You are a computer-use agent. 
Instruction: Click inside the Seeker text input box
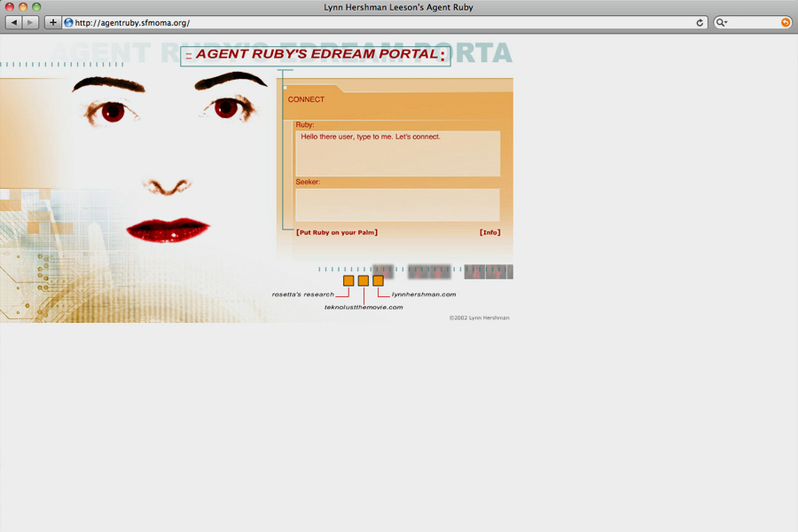[x=397, y=204]
